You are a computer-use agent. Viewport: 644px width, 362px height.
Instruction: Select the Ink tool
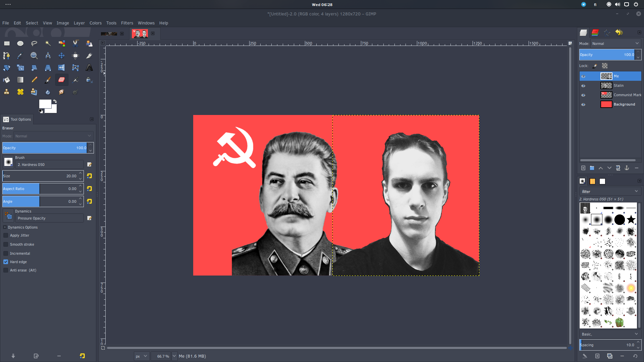(x=89, y=80)
